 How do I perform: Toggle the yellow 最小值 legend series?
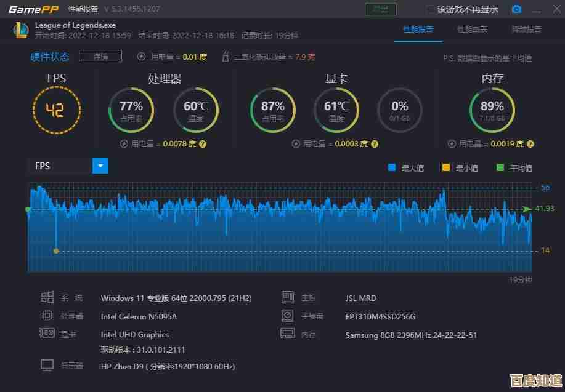point(445,167)
